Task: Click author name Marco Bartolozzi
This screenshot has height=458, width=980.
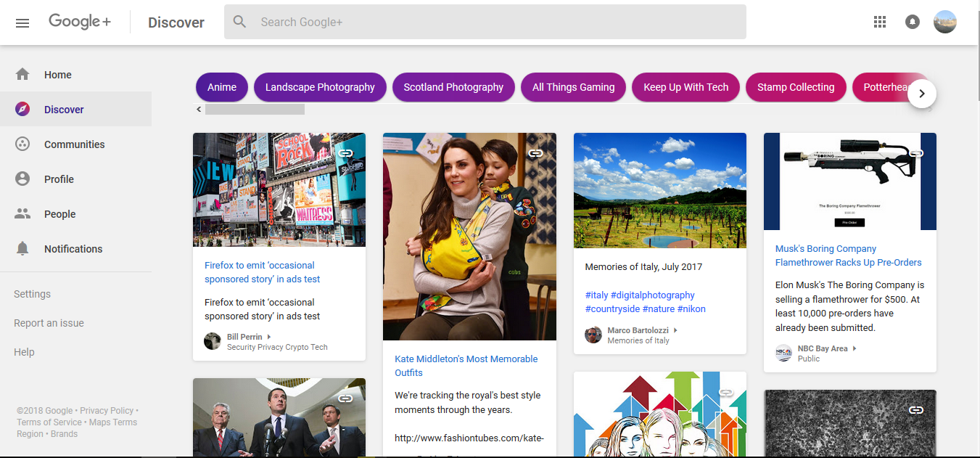Action: click(x=638, y=330)
